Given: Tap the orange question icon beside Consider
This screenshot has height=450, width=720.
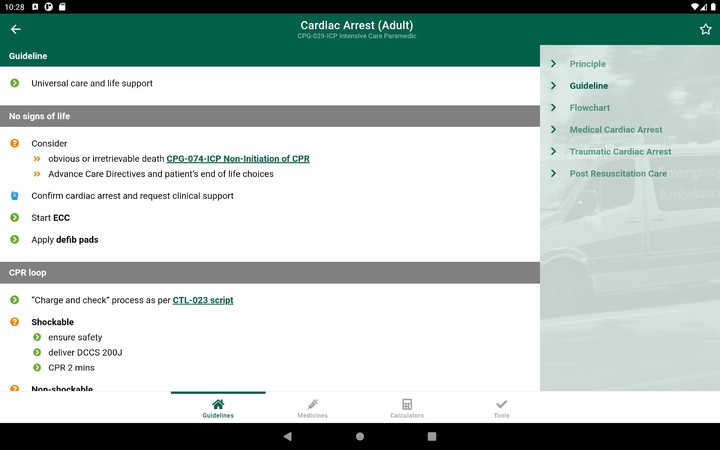Looking at the screenshot, I should 15,143.
